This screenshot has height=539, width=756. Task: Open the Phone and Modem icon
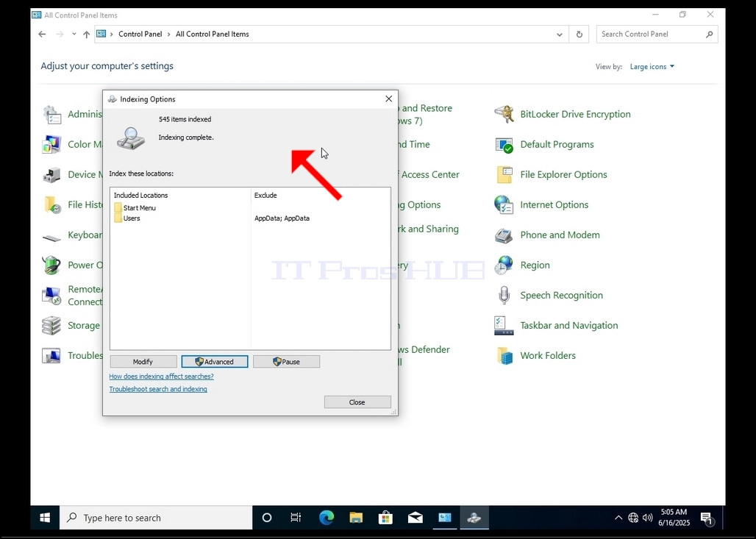click(x=504, y=235)
